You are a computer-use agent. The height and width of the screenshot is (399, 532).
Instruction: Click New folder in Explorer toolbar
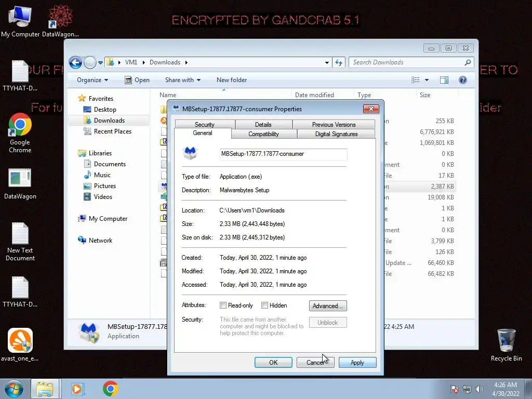coord(232,80)
